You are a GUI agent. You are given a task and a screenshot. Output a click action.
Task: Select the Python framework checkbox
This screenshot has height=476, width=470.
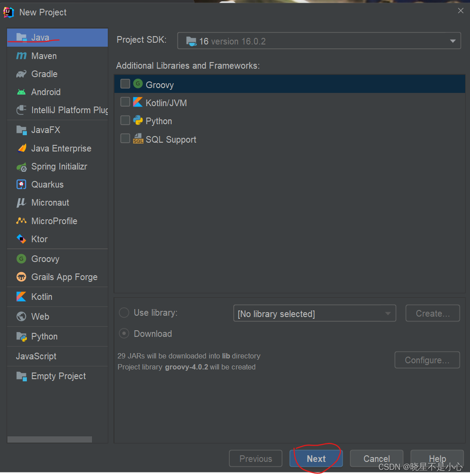pyautogui.click(x=125, y=120)
